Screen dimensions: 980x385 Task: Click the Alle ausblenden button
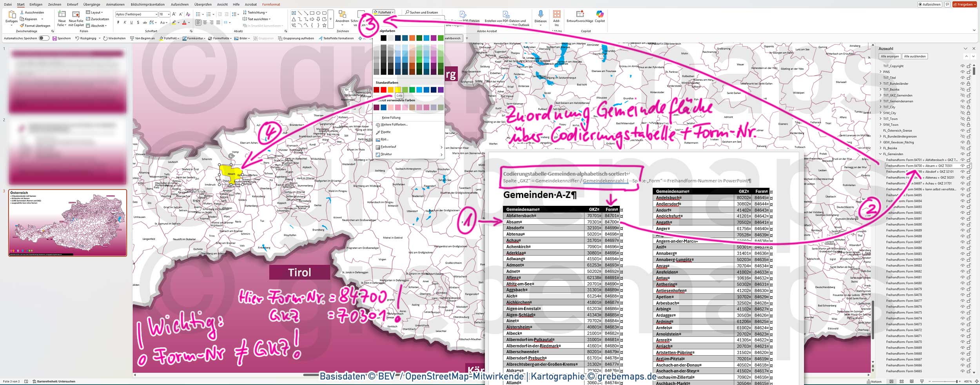(x=915, y=56)
